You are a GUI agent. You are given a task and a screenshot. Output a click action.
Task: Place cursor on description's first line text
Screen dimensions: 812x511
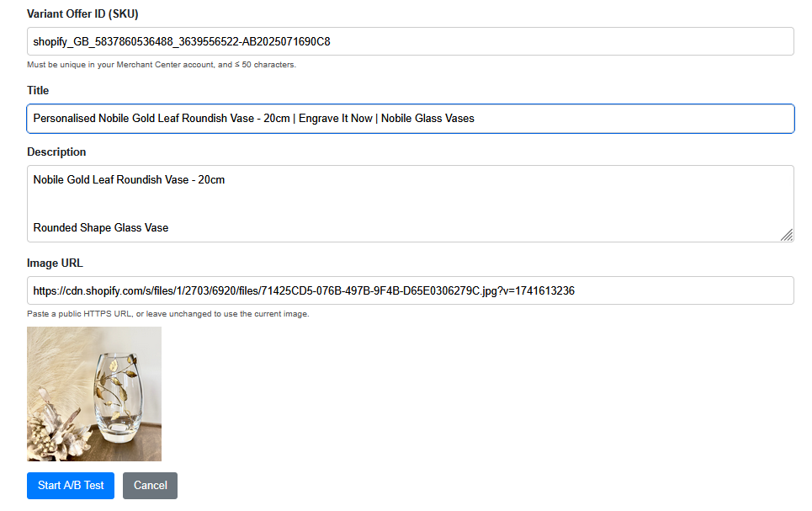[x=129, y=179]
